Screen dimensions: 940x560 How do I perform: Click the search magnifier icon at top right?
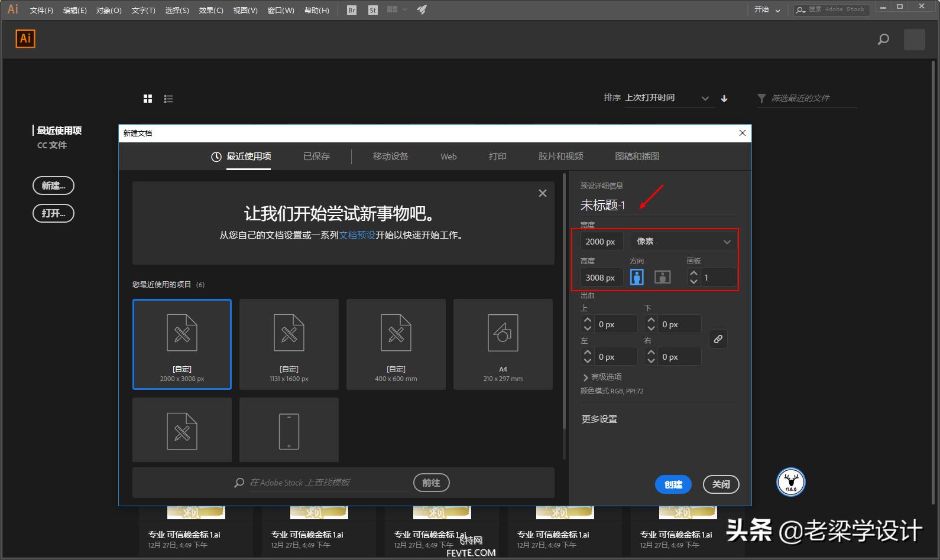coord(883,40)
